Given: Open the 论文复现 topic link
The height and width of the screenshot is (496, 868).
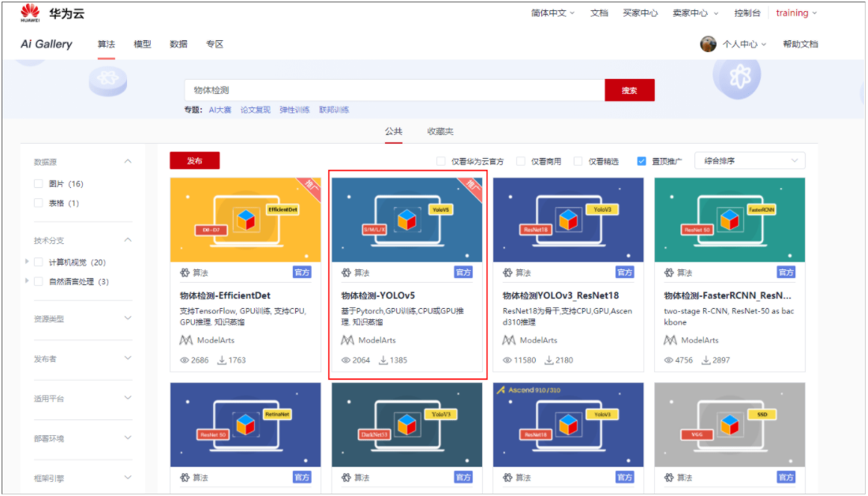Looking at the screenshot, I should pos(255,111).
